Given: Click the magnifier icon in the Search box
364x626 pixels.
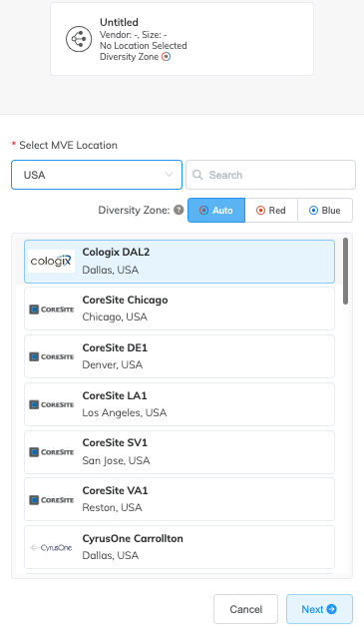Looking at the screenshot, I should (197, 175).
